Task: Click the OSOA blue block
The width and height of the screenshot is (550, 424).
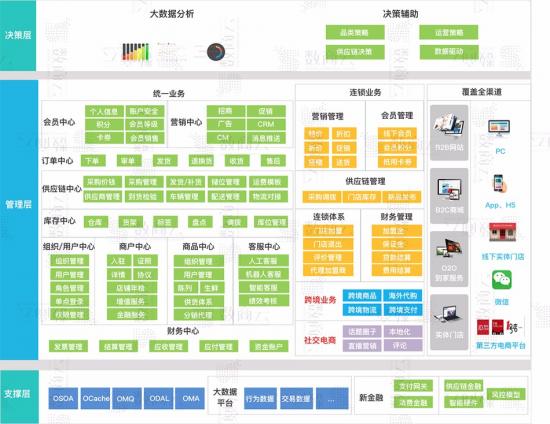Action: pos(63,398)
